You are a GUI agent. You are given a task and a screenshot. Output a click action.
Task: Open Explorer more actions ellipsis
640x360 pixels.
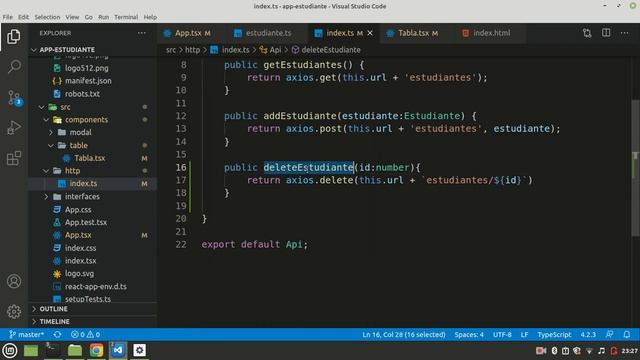pos(142,33)
